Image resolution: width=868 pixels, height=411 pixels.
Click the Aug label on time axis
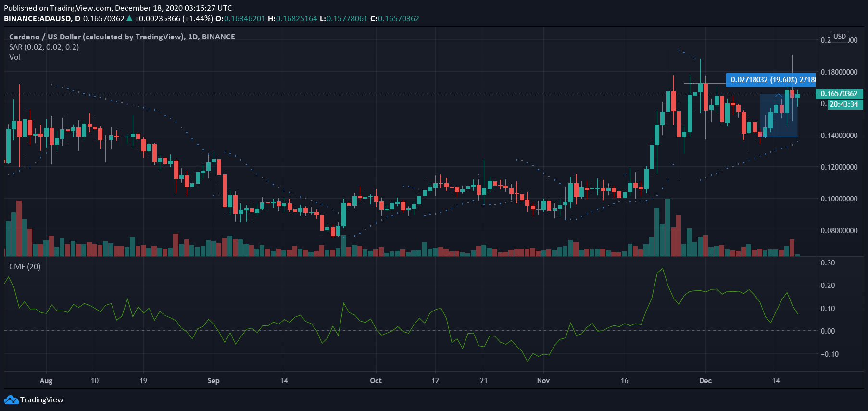coord(46,381)
